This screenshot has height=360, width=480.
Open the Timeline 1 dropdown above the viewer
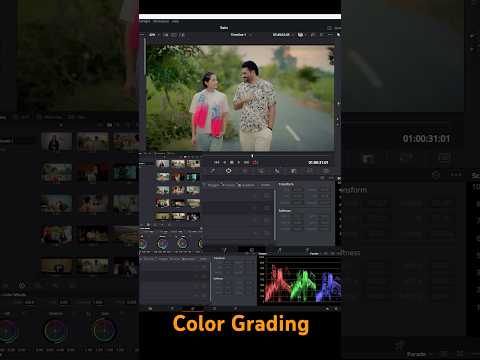[240, 35]
